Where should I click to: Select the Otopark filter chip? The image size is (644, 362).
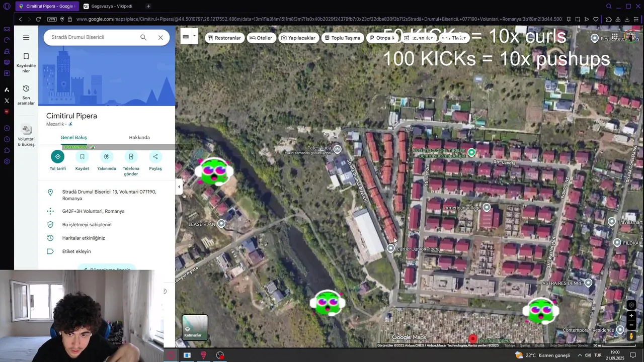tap(382, 38)
